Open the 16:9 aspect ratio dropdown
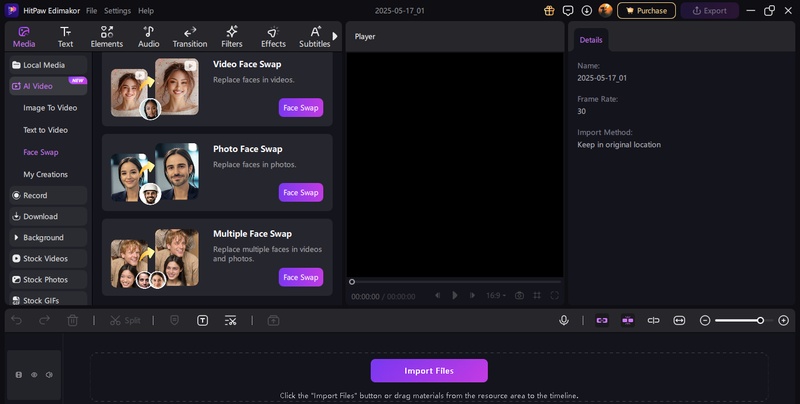Viewport: 800px width, 404px height. click(497, 295)
